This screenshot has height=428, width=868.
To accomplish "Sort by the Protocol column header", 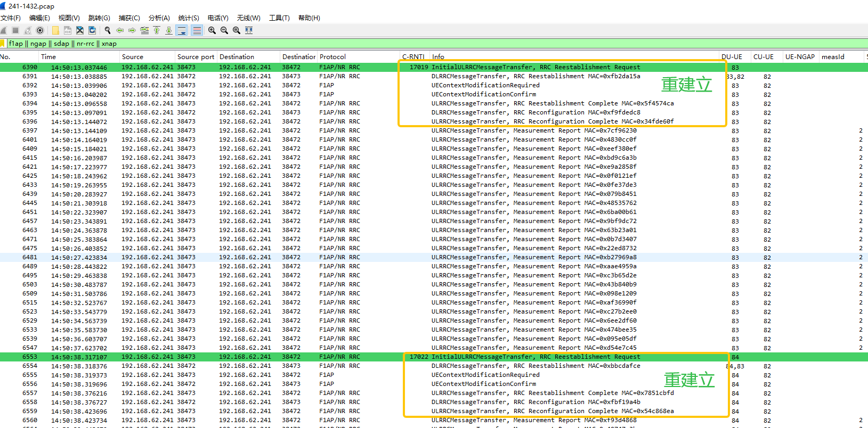I will 332,57.
